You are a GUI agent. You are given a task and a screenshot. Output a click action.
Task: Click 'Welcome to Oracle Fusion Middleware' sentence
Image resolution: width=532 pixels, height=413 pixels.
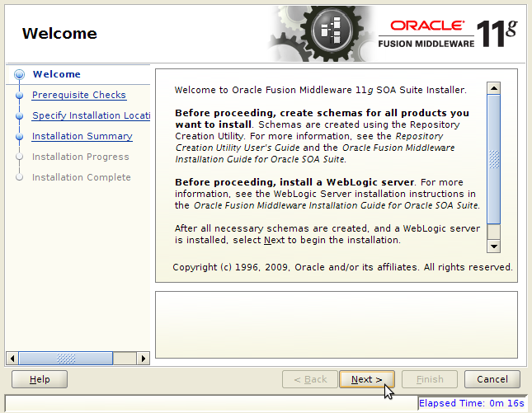pyautogui.click(x=321, y=90)
